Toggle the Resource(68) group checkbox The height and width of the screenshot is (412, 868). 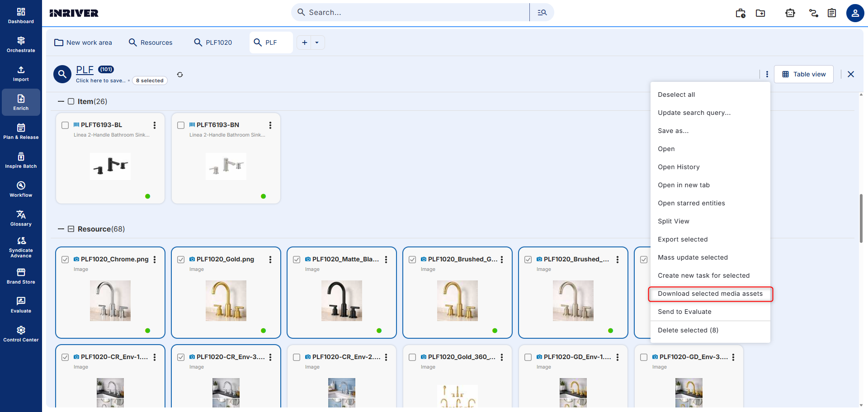(71, 229)
